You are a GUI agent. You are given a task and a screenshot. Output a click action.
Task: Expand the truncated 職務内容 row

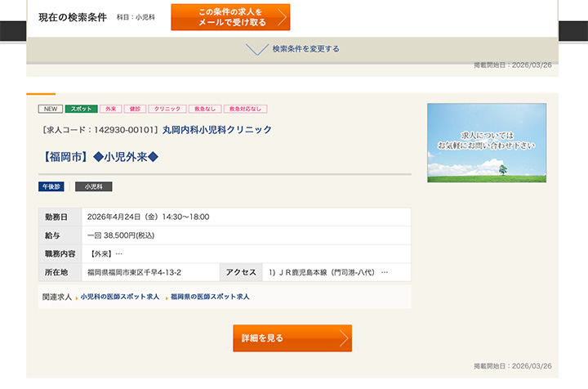tap(119, 253)
